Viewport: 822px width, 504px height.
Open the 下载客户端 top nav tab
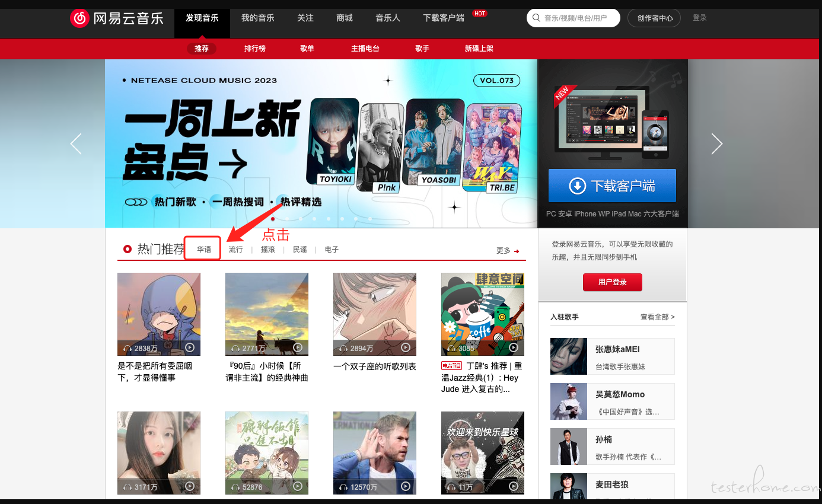[444, 18]
